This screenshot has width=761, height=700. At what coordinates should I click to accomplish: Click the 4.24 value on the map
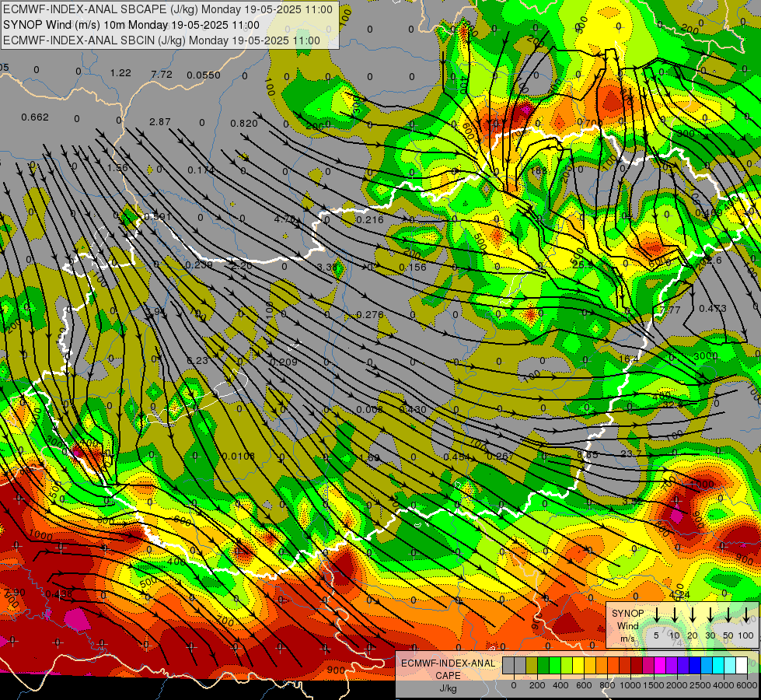(x=679, y=594)
